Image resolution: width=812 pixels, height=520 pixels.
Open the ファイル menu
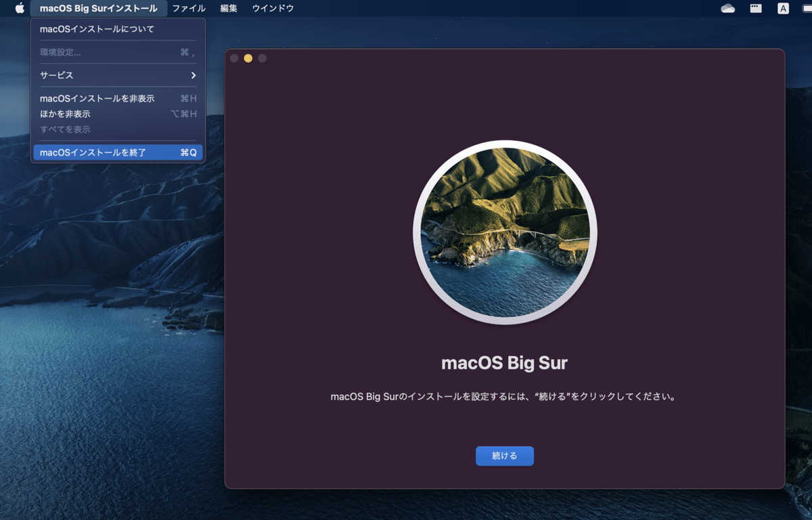(x=189, y=8)
